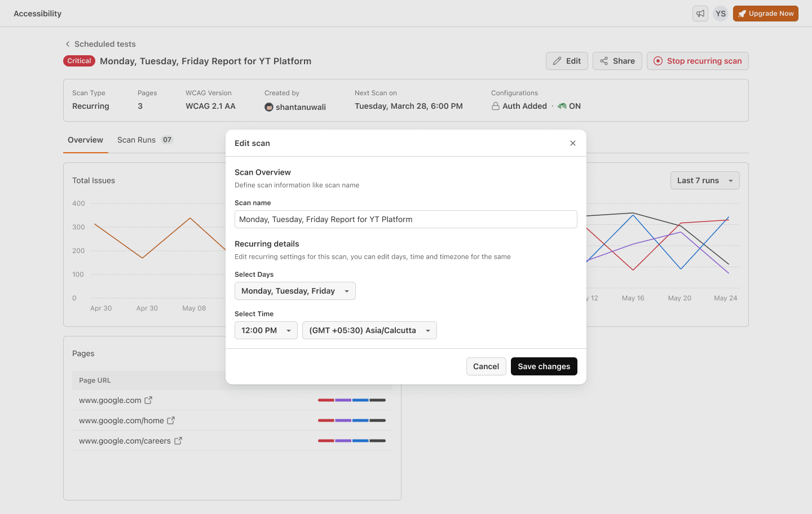Click the announcements megaphone icon
This screenshot has height=514, width=812.
700,14
